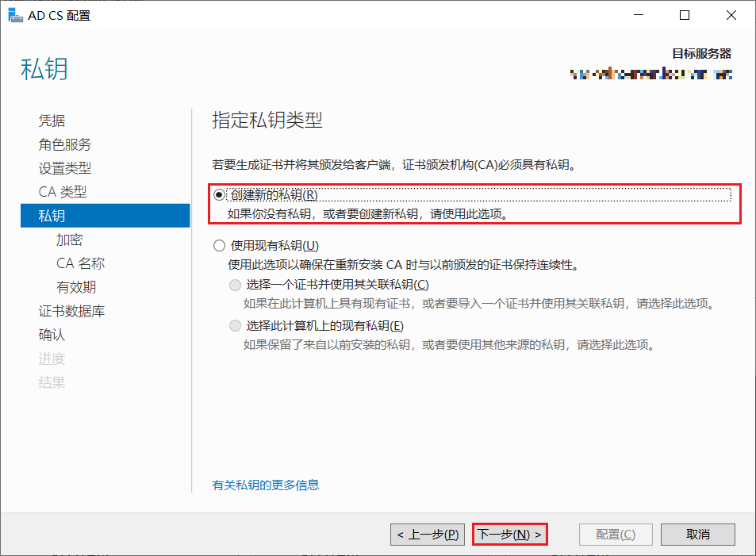Navigate to the 凭据 step
Viewport: 756px width, 556px height.
tap(52, 120)
